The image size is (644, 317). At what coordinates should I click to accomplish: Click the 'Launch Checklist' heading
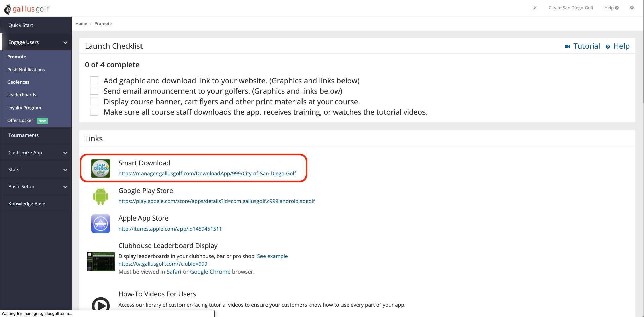coord(114,46)
